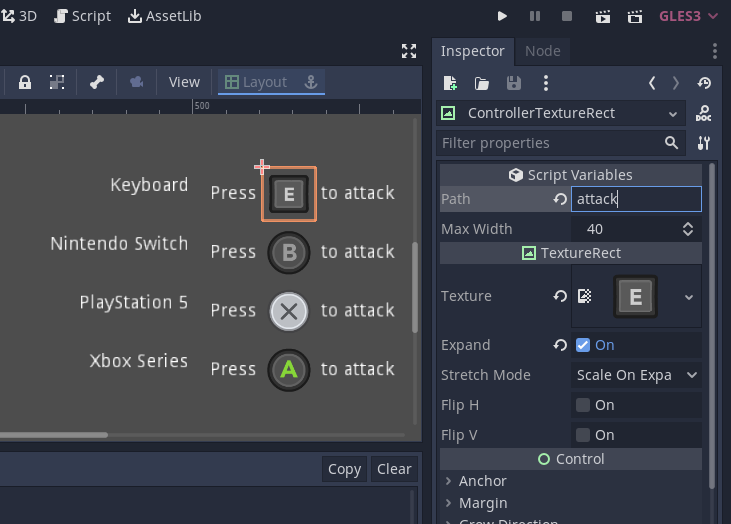The image size is (731, 524).
Task: Switch to the Inspector tab
Action: click(473, 51)
